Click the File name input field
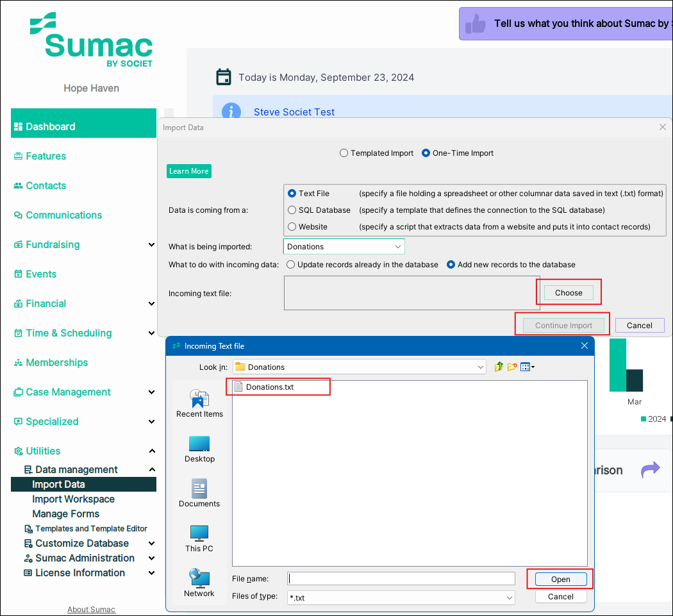The image size is (673, 616). coord(401,579)
